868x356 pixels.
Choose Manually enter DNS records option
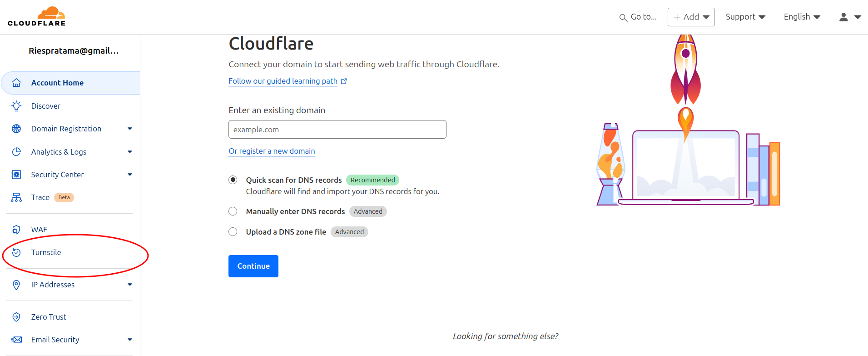click(233, 211)
